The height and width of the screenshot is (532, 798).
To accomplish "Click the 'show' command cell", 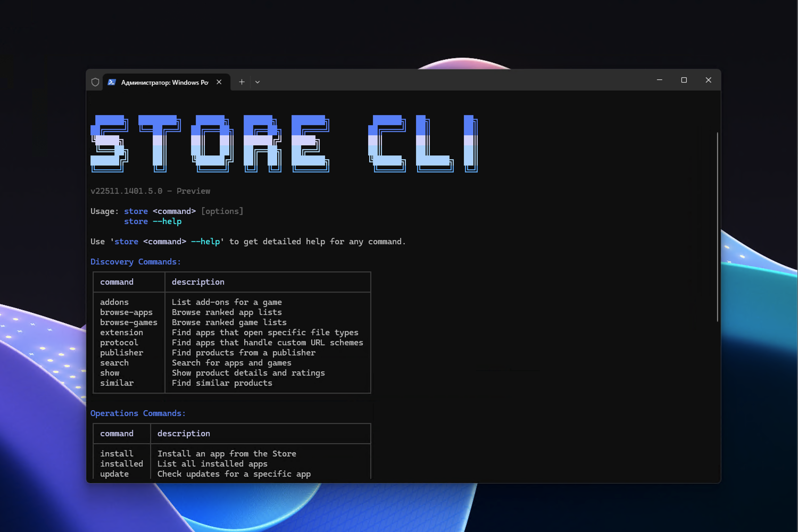I will pos(110,373).
